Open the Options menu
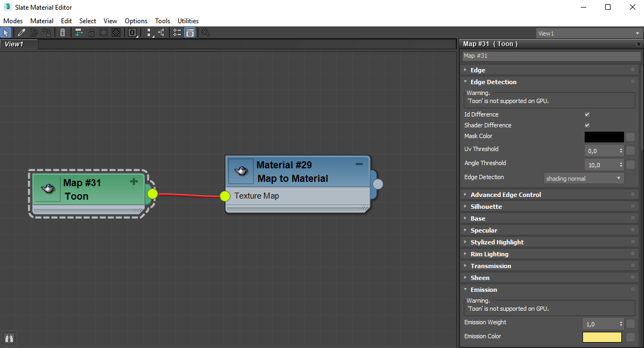Image resolution: width=644 pixels, height=348 pixels. click(x=136, y=21)
